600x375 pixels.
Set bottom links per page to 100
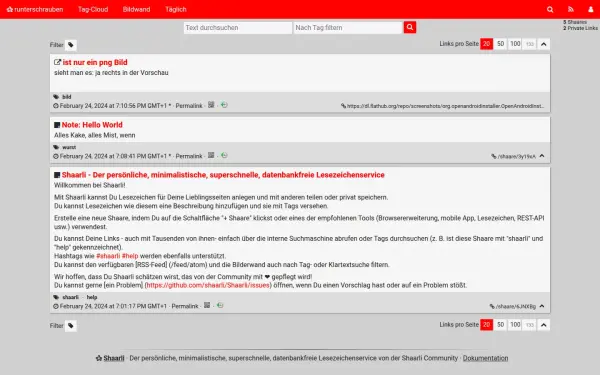pyautogui.click(x=515, y=325)
